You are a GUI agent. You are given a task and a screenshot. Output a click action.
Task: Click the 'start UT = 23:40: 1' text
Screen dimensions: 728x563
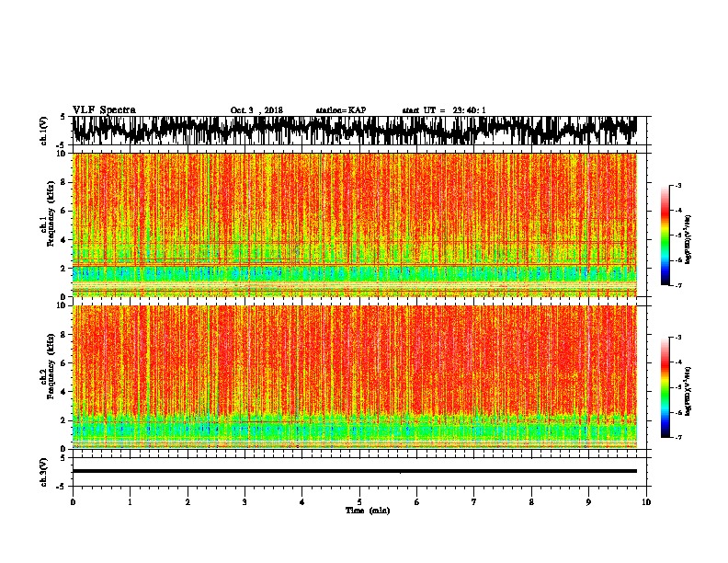pyautogui.click(x=444, y=110)
